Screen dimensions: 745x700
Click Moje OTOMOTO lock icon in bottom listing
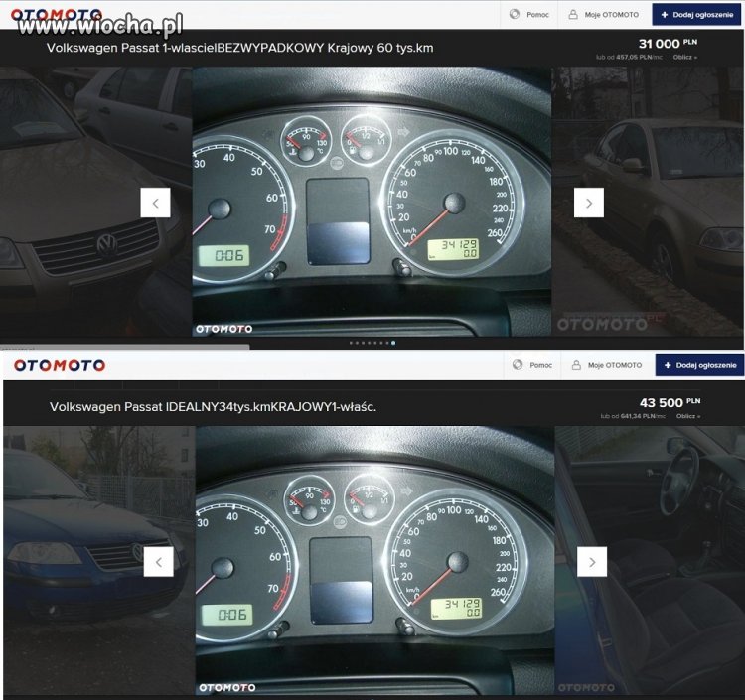(576, 365)
